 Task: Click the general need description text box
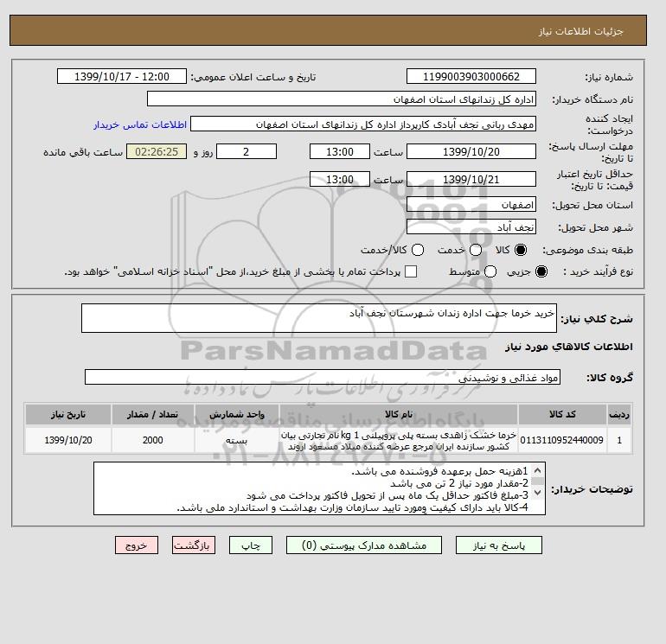pyautogui.click(x=319, y=318)
